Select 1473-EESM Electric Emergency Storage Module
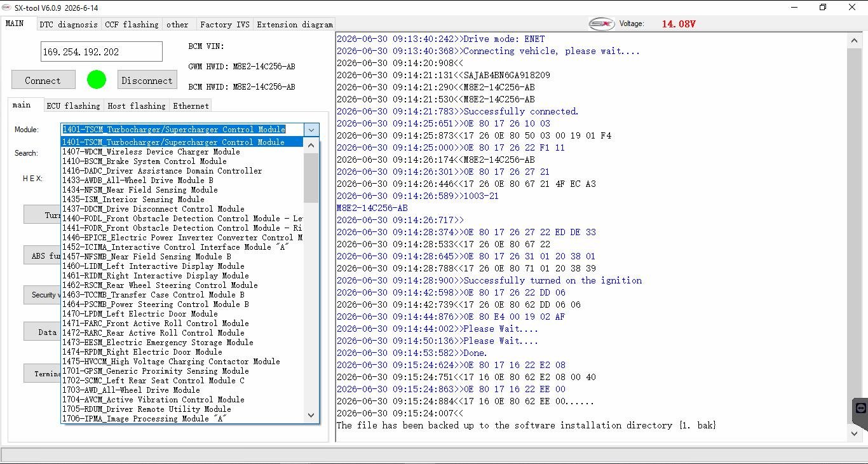Screen dimensions: 868x464 click(x=182, y=343)
